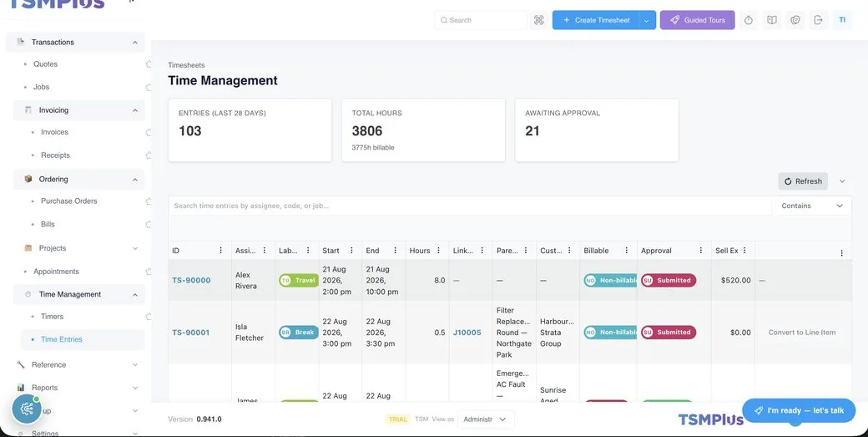Pin Purchase Orders to favorites
The width and height of the screenshot is (868, 437).
tap(149, 201)
